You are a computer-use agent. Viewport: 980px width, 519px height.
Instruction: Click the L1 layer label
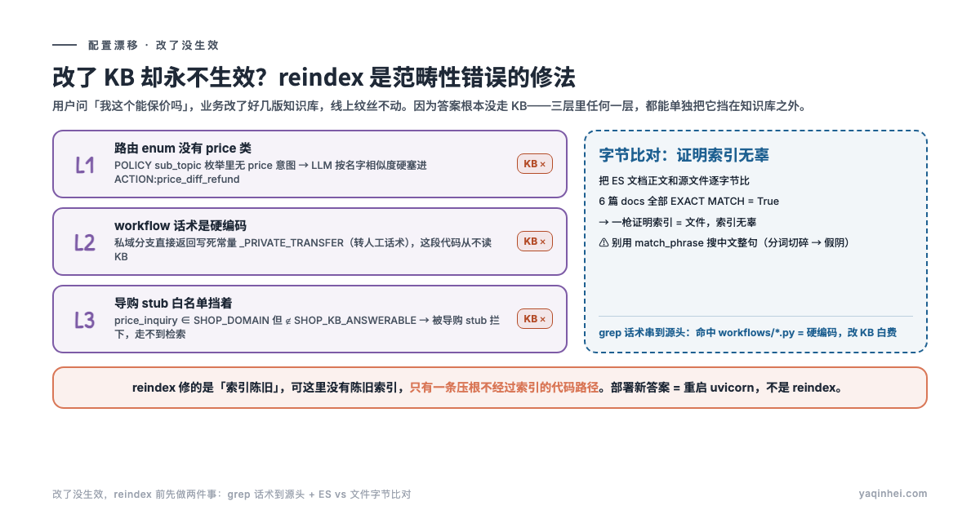coord(85,165)
